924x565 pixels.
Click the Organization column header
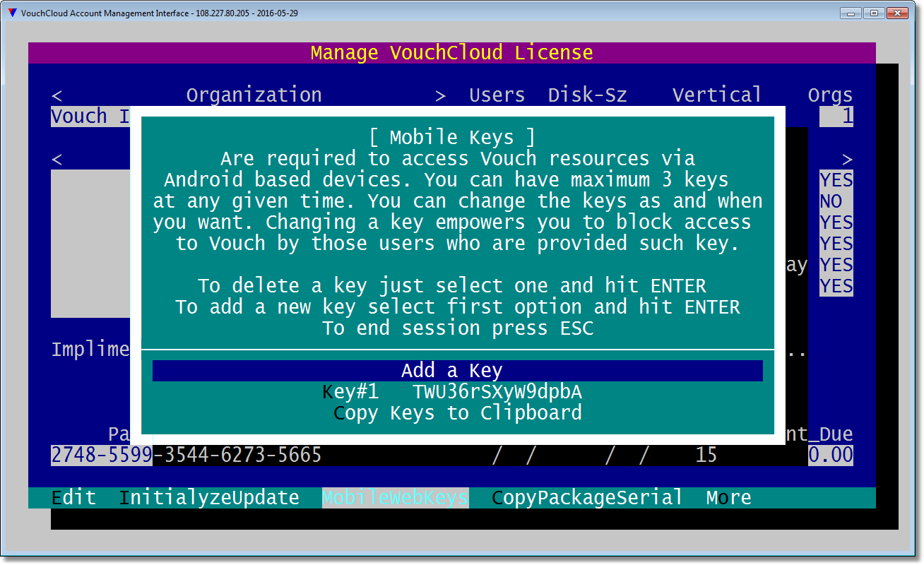pos(254,95)
